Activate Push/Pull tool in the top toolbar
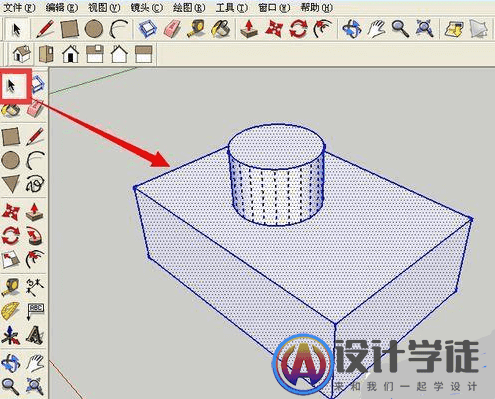The image size is (495, 399). [x=249, y=29]
